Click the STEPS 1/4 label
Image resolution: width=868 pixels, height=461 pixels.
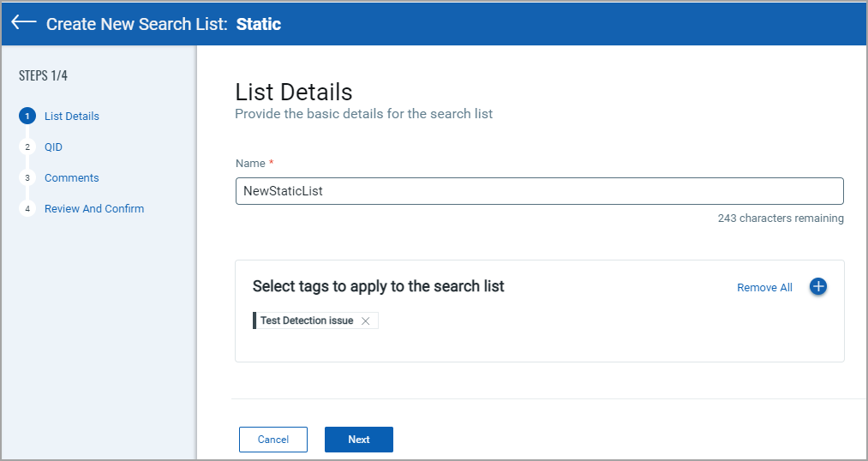click(x=43, y=75)
